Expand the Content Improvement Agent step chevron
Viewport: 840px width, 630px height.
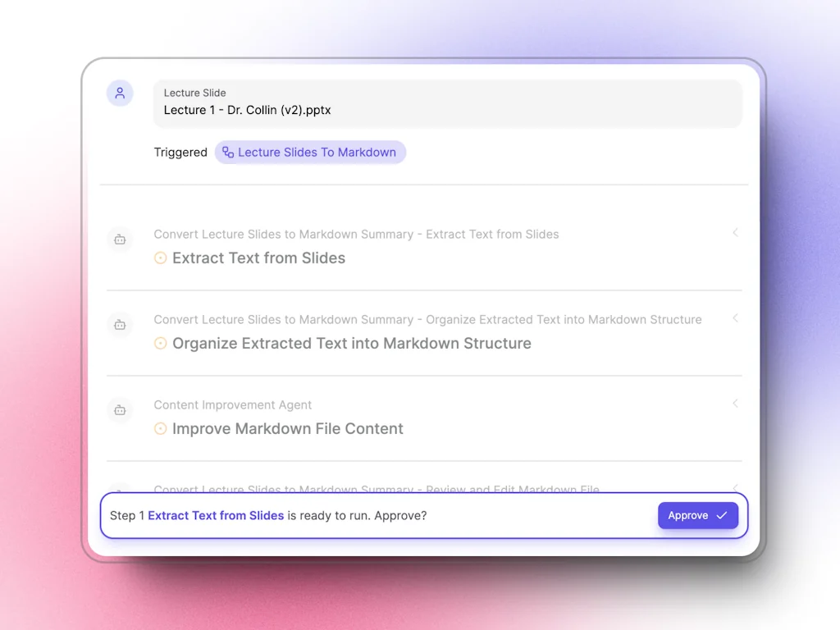pyautogui.click(x=735, y=404)
